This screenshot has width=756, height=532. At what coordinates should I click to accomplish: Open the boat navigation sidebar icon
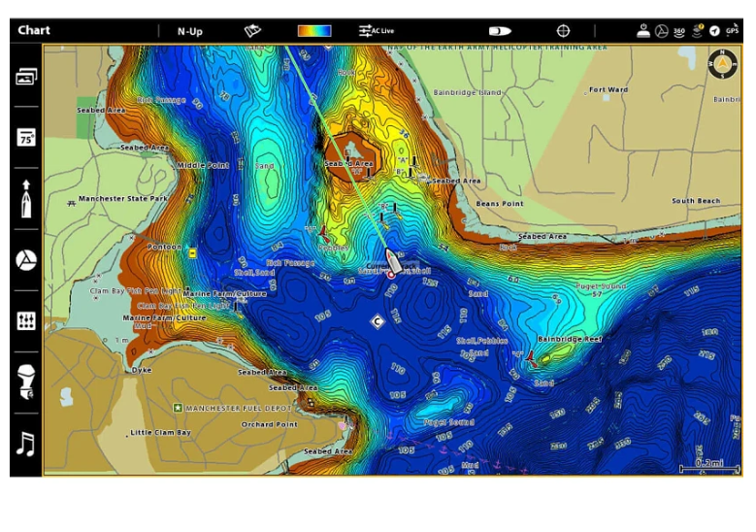pos(26,199)
